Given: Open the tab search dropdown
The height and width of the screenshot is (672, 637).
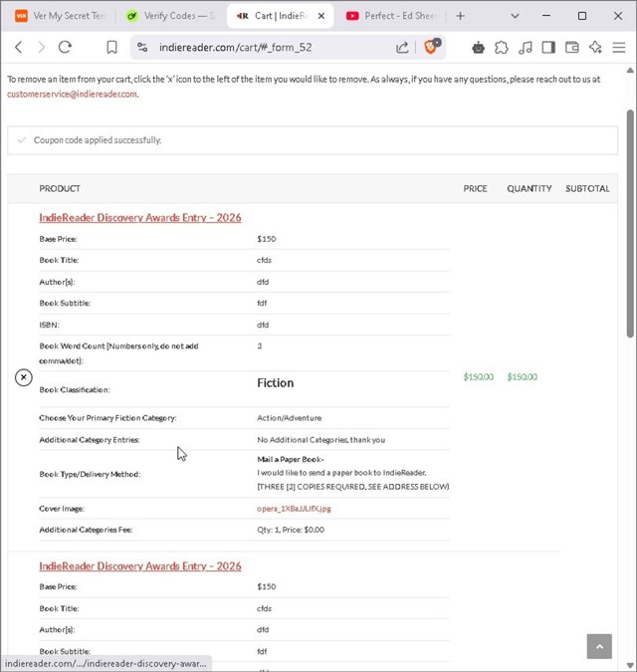Looking at the screenshot, I should (x=515, y=16).
